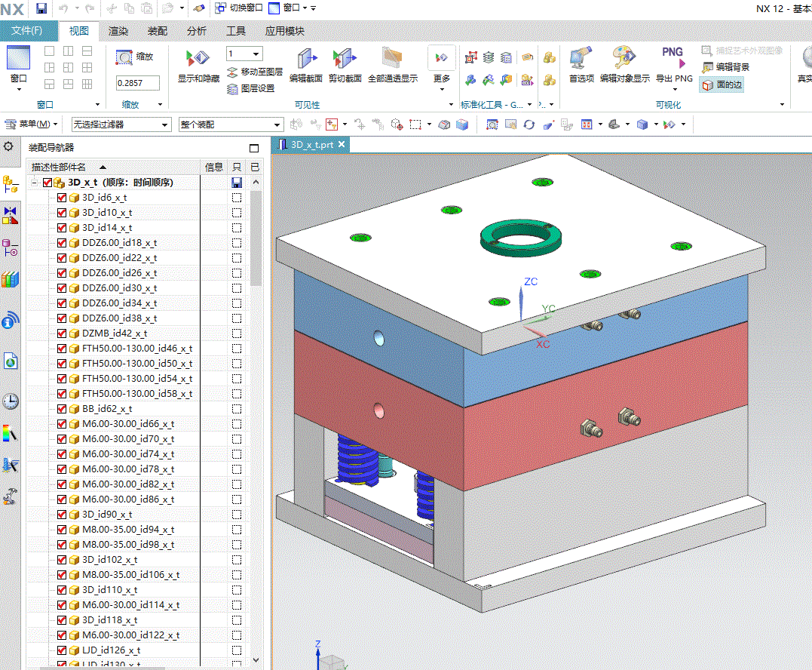Save the file using the floppy disk icon
812x670 pixels.
(x=41, y=8)
